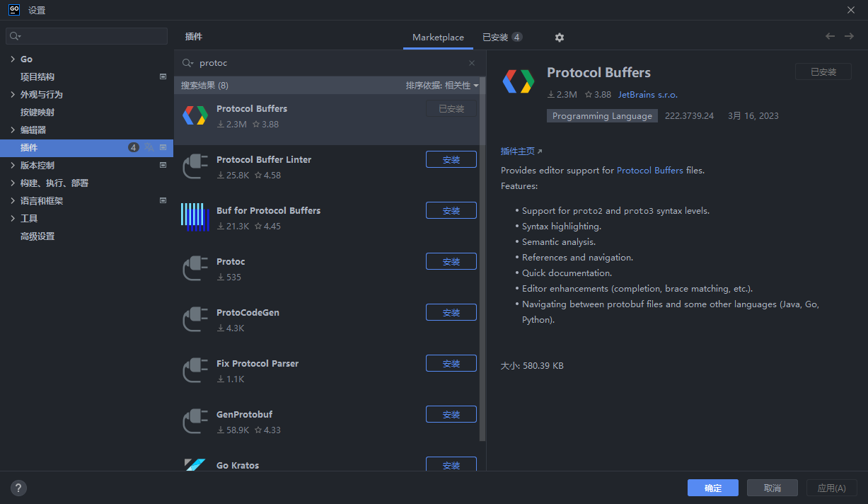This screenshot has width=868, height=504.
Task: Go back using the left arrow
Action: point(830,36)
